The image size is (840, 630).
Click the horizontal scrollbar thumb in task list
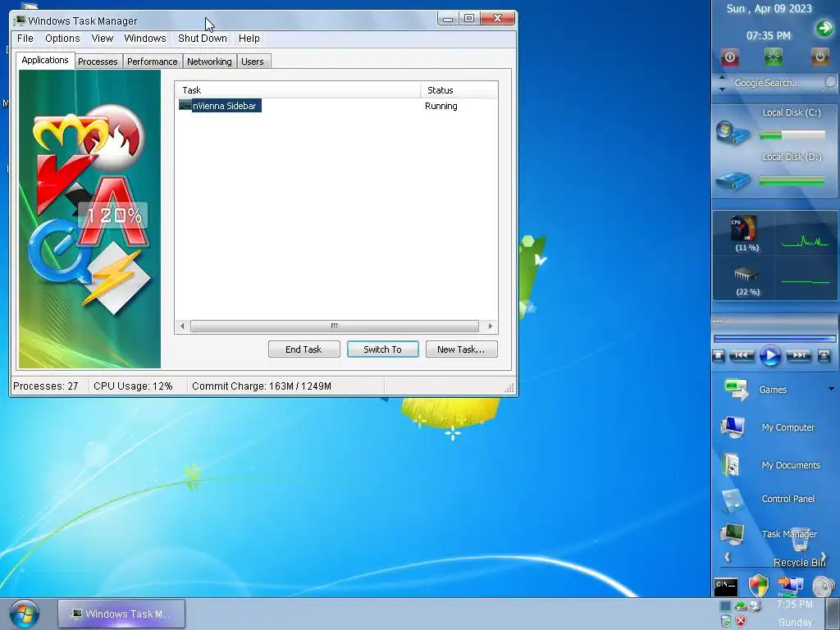click(335, 326)
